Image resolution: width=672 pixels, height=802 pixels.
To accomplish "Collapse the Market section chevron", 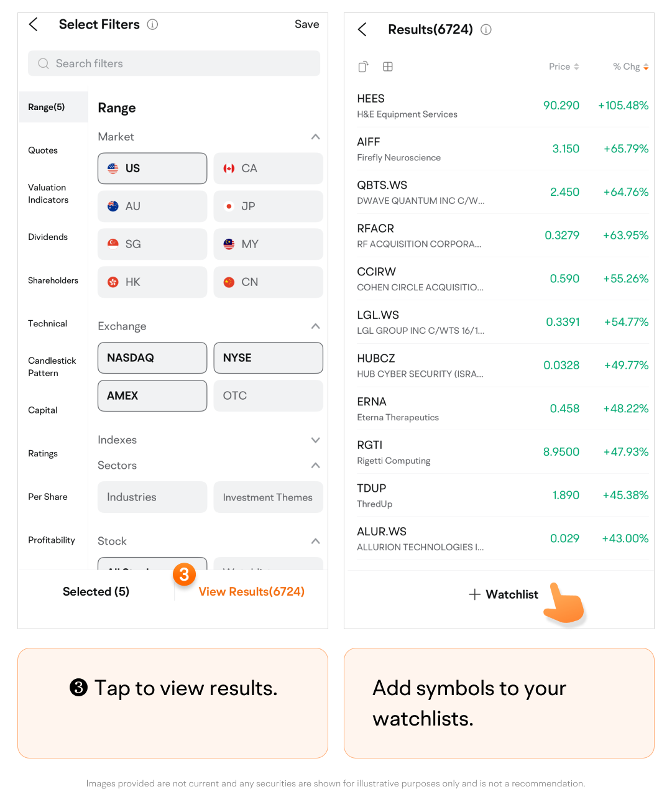I will click(315, 137).
